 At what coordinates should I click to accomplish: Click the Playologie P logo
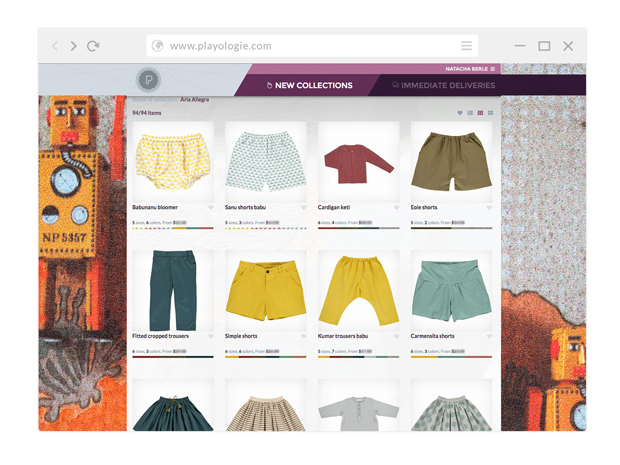148,80
